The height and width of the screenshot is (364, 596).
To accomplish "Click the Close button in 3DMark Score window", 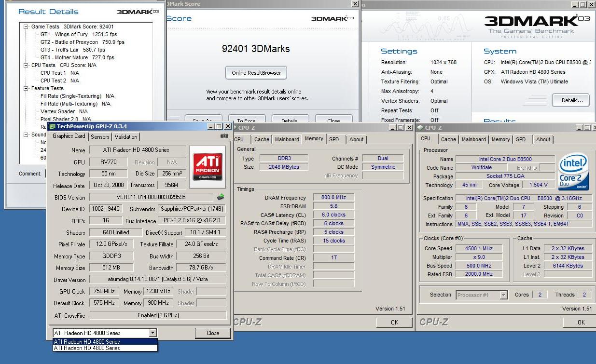I will coord(333,120).
